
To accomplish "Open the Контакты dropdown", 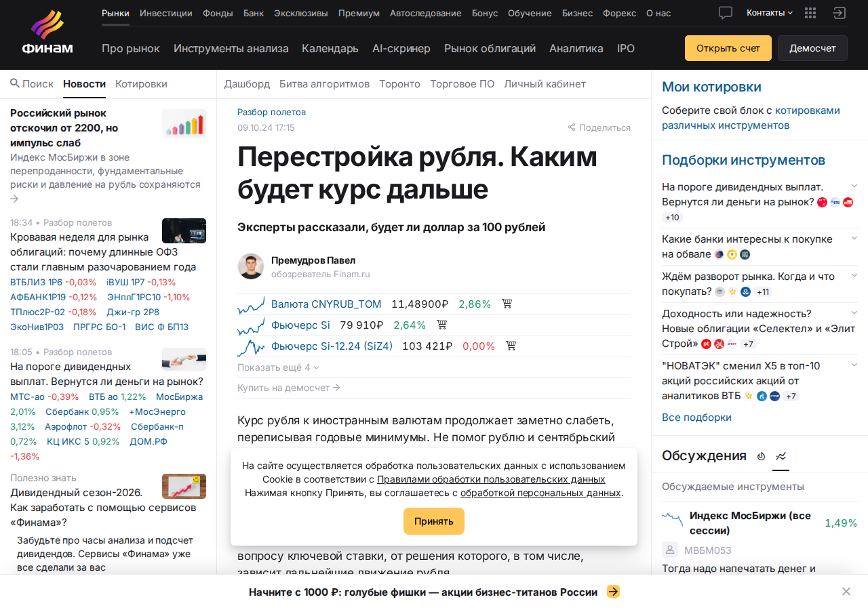I will pyautogui.click(x=770, y=13).
